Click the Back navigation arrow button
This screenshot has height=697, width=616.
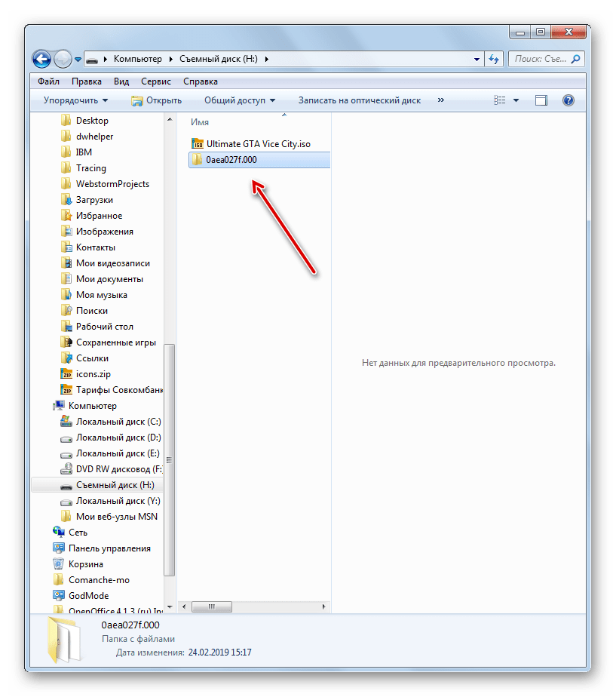point(41,59)
